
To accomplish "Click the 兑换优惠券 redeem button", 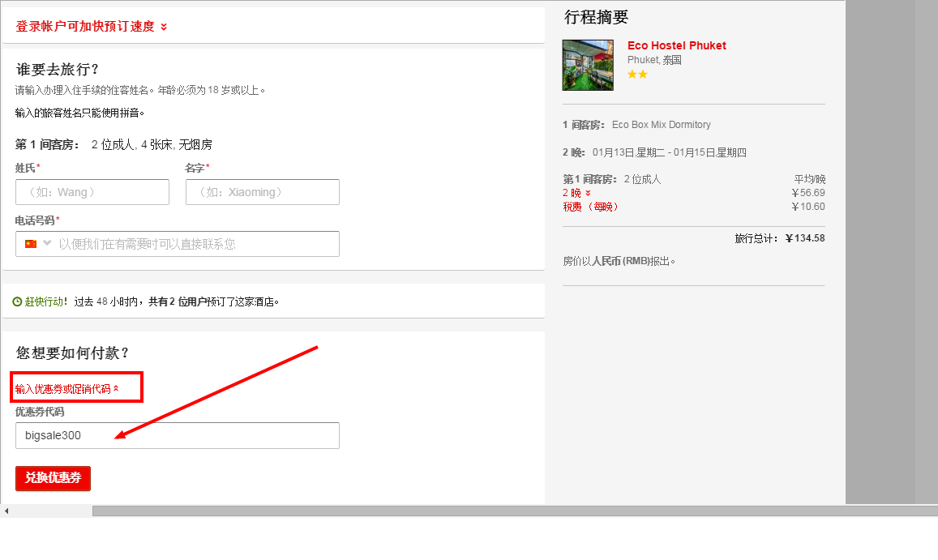I will tap(53, 478).
